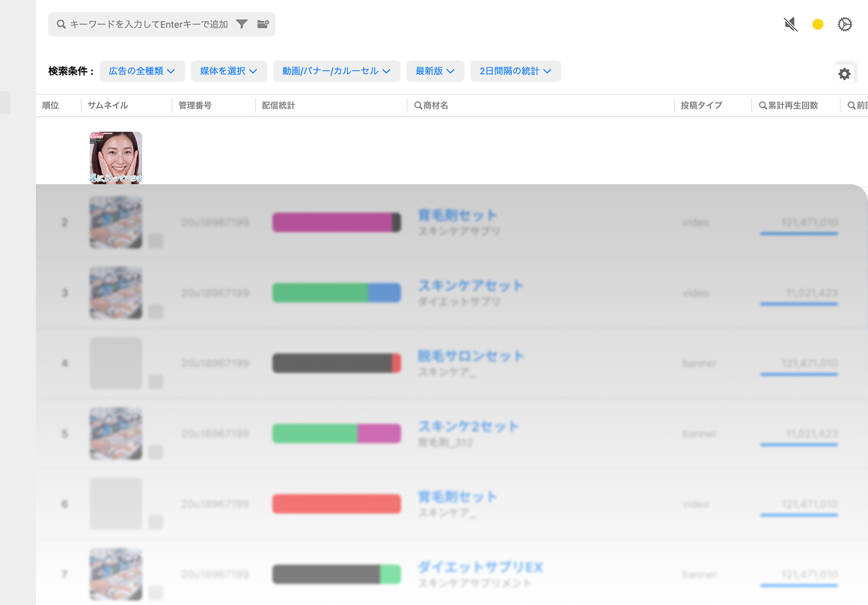The height and width of the screenshot is (605, 868).
Task: Click the yellow status dot icon
Action: pos(817,24)
